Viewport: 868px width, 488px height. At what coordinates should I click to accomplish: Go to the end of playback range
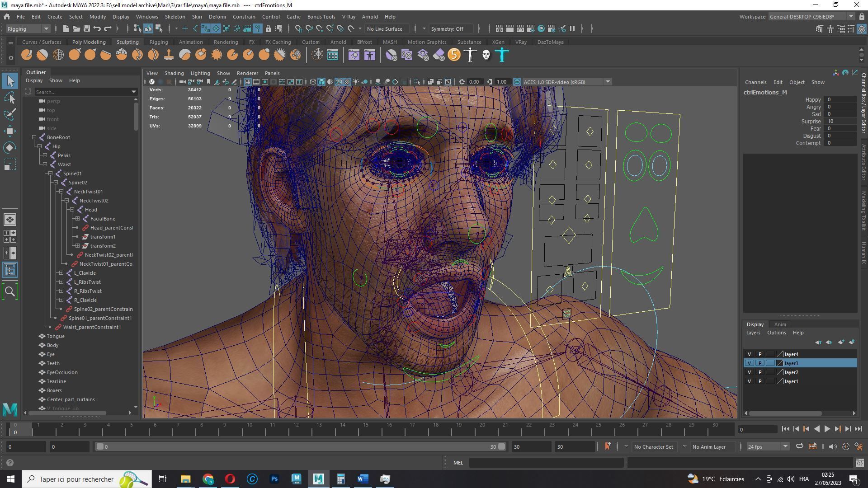[x=859, y=429]
